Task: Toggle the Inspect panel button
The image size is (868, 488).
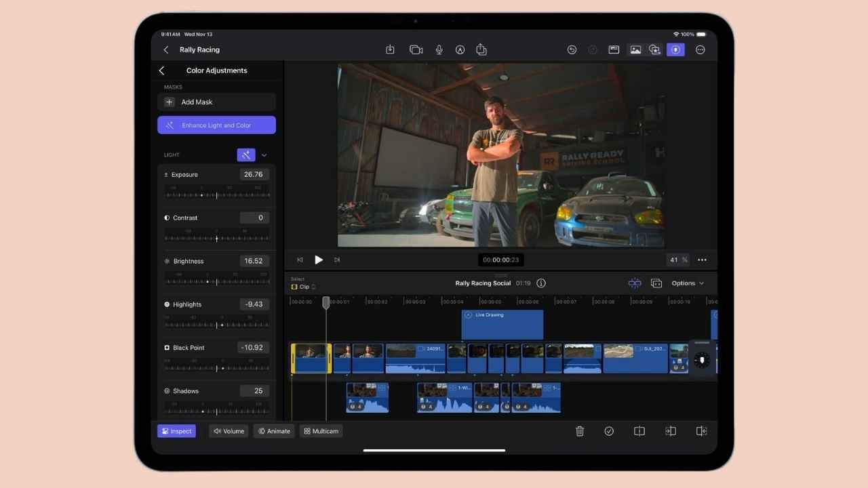Action: click(x=176, y=430)
